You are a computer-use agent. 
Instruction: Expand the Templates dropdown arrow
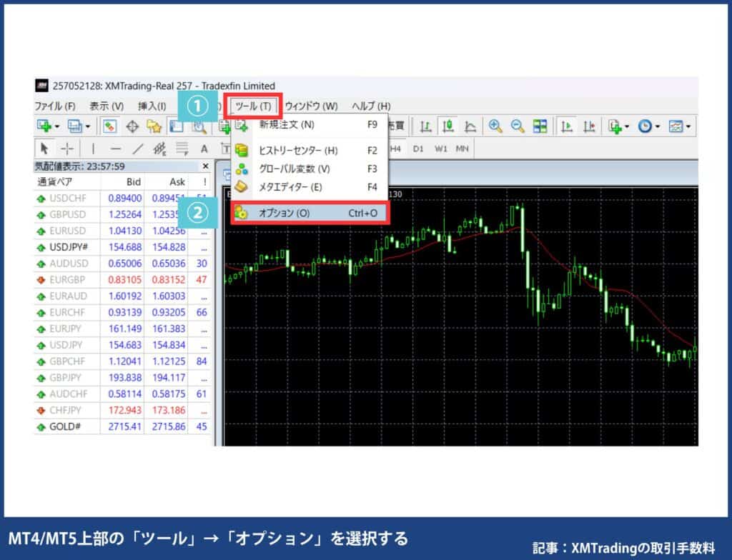[688, 126]
